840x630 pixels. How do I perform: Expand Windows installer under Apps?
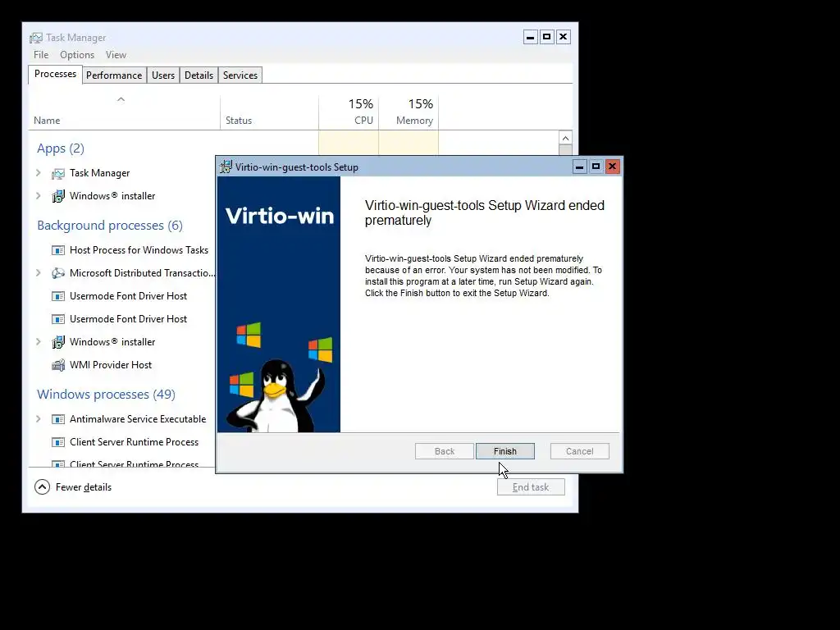pos(38,196)
